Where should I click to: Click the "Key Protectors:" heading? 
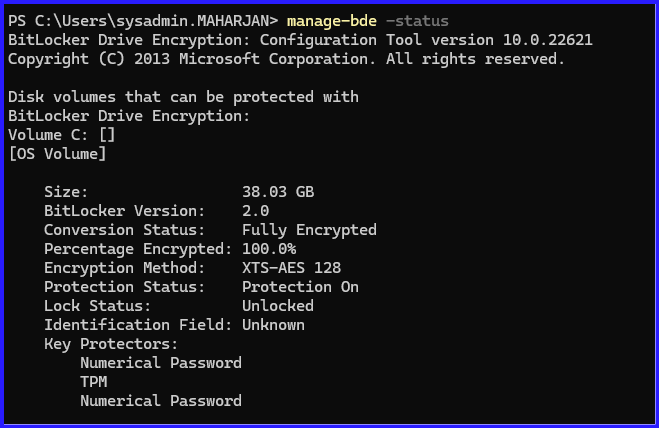[x=111, y=344]
